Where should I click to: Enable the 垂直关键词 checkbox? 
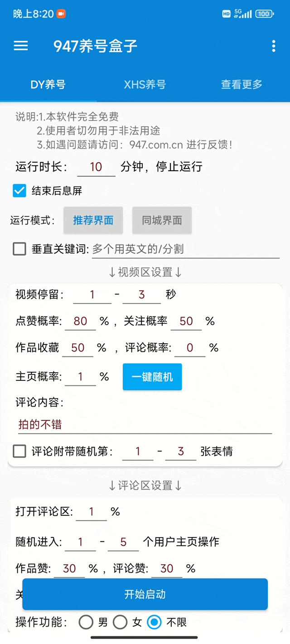tap(19, 249)
